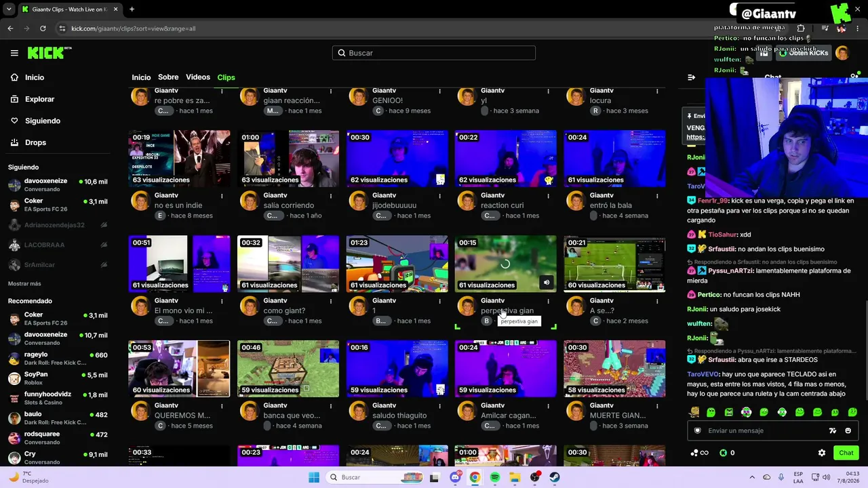Open Explorar in the sidebar

(x=33, y=99)
